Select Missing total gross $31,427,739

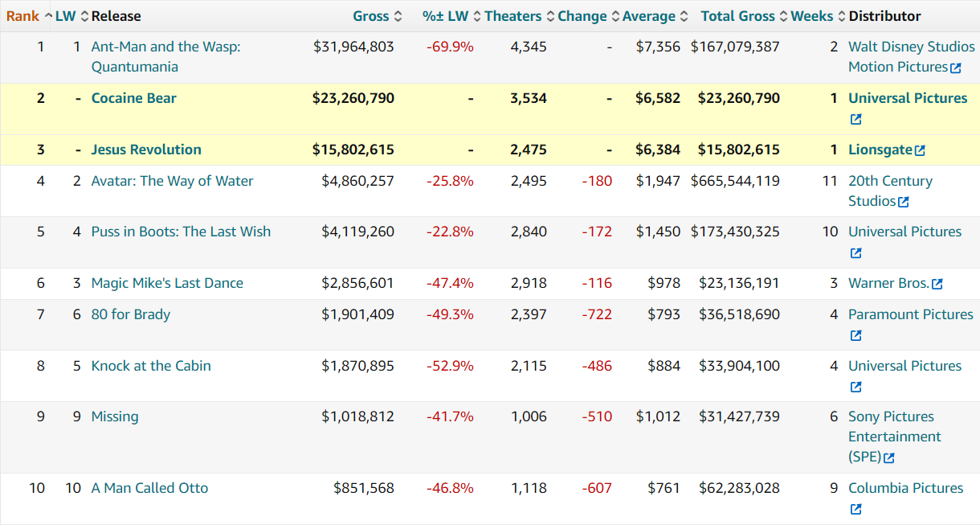pos(739,416)
